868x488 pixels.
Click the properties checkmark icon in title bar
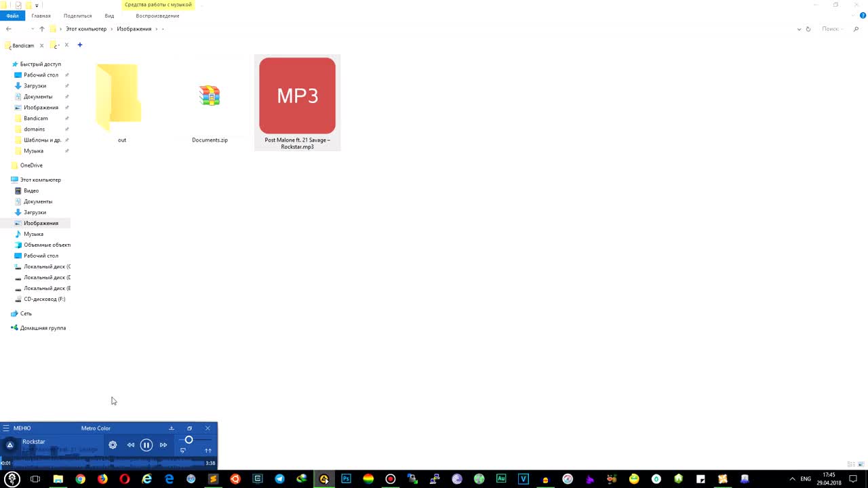(x=18, y=5)
